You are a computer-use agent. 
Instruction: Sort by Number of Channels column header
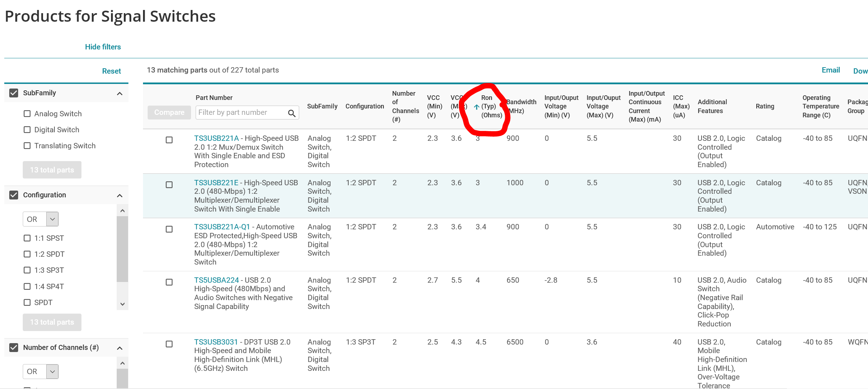405,106
